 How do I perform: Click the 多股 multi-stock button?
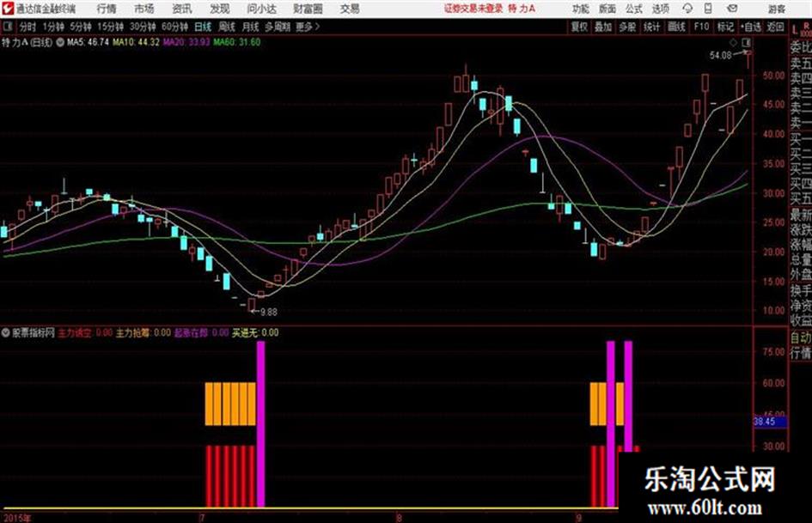pos(627,27)
